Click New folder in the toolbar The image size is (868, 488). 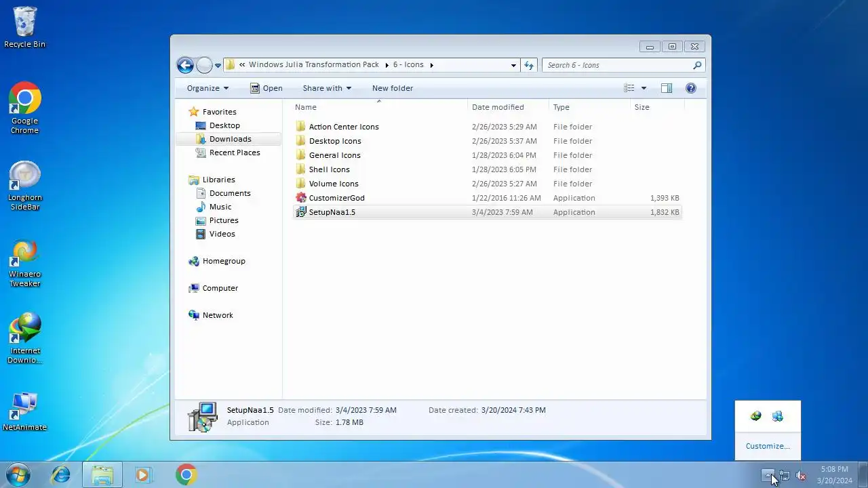coord(393,88)
